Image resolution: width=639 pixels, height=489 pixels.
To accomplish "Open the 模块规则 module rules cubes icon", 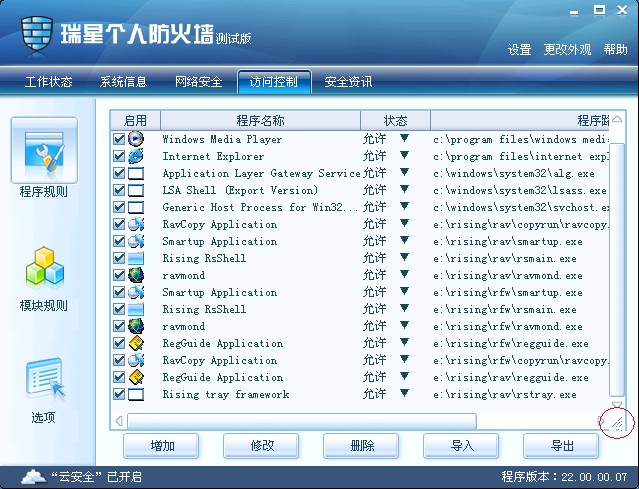I will pyautogui.click(x=45, y=266).
